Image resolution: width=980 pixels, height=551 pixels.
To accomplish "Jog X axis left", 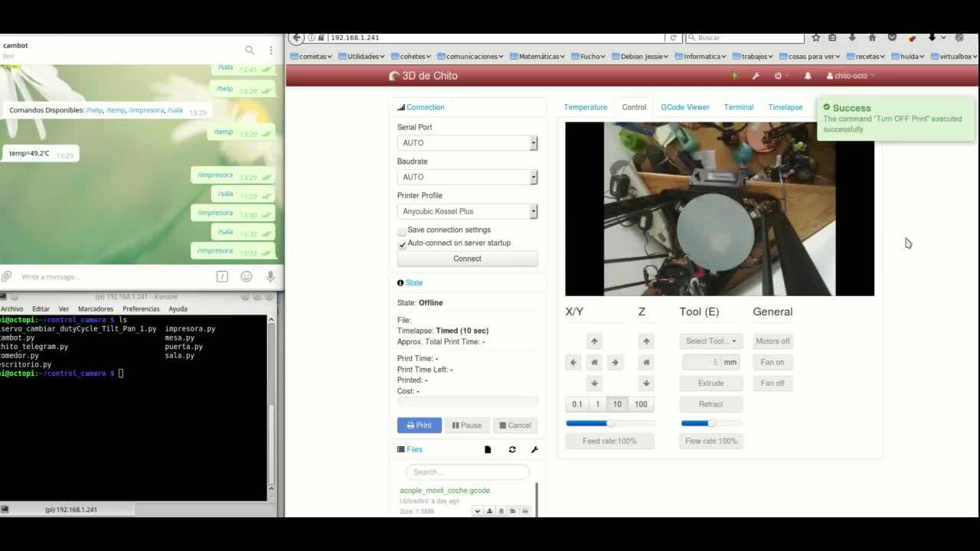I will coord(573,362).
